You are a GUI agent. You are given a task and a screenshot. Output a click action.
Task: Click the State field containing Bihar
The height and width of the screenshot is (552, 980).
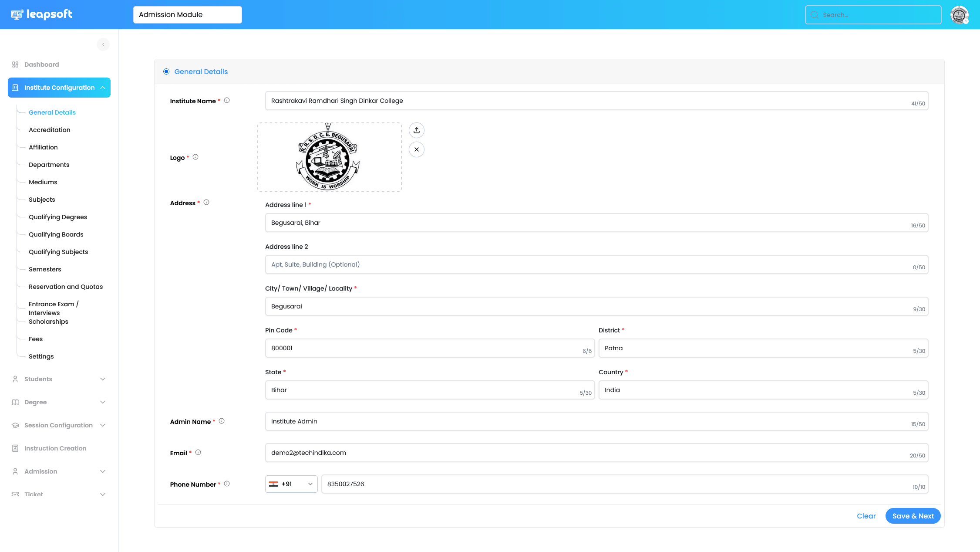point(430,390)
